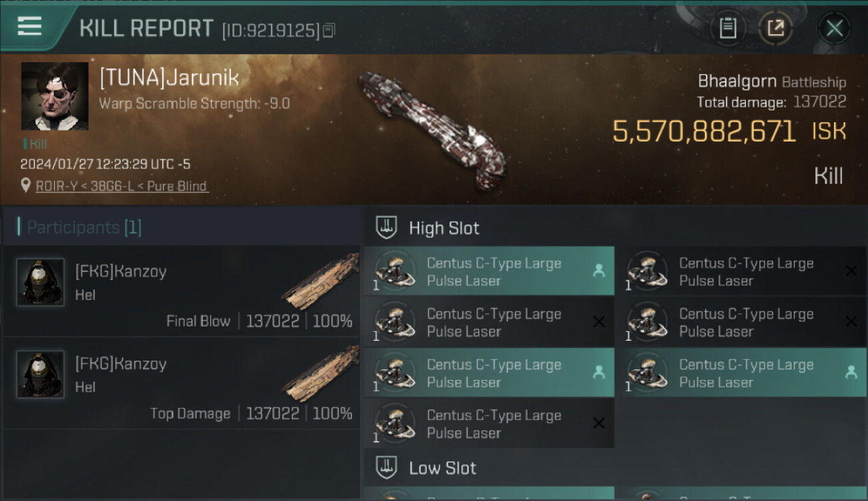
Task: Click the clipboard report icon
Action: point(728,28)
